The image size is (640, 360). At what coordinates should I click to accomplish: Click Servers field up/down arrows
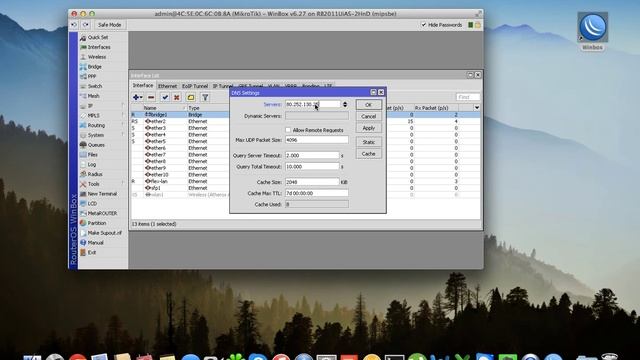click(345, 104)
